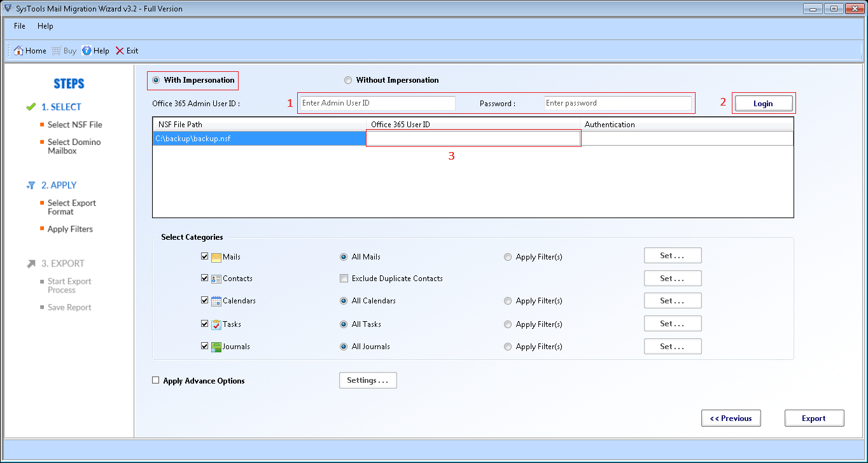Enable Exclude Duplicate Contacts

(344, 279)
